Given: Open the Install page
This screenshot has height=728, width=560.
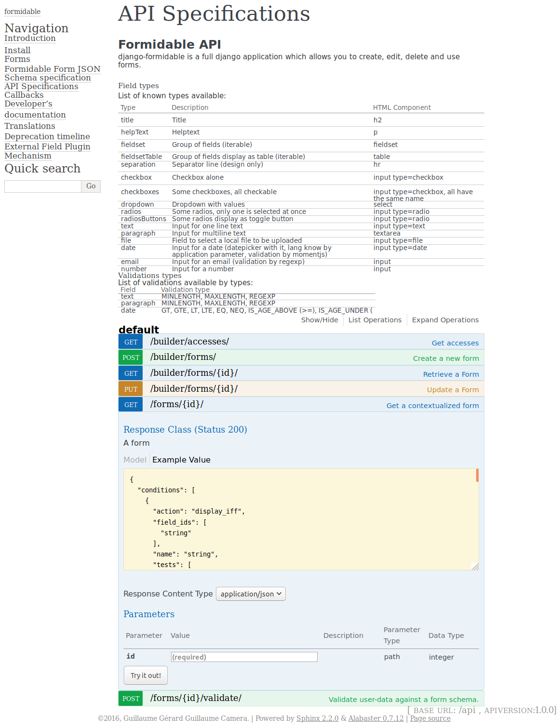Looking at the screenshot, I should pyautogui.click(x=17, y=50).
